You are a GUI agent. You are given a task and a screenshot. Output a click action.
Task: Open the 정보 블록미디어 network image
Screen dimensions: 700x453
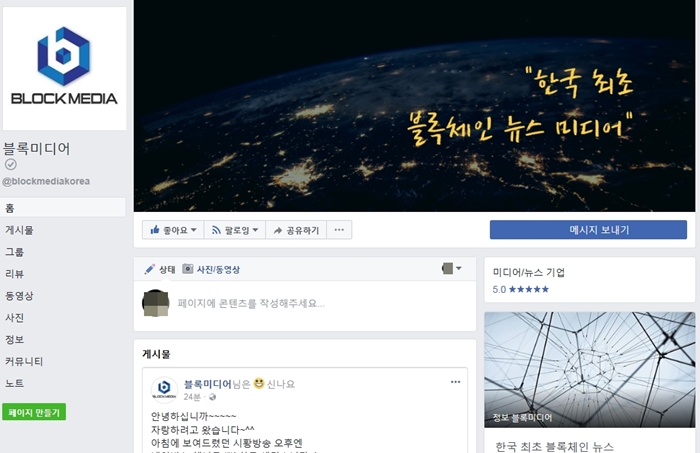pyautogui.click(x=589, y=370)
